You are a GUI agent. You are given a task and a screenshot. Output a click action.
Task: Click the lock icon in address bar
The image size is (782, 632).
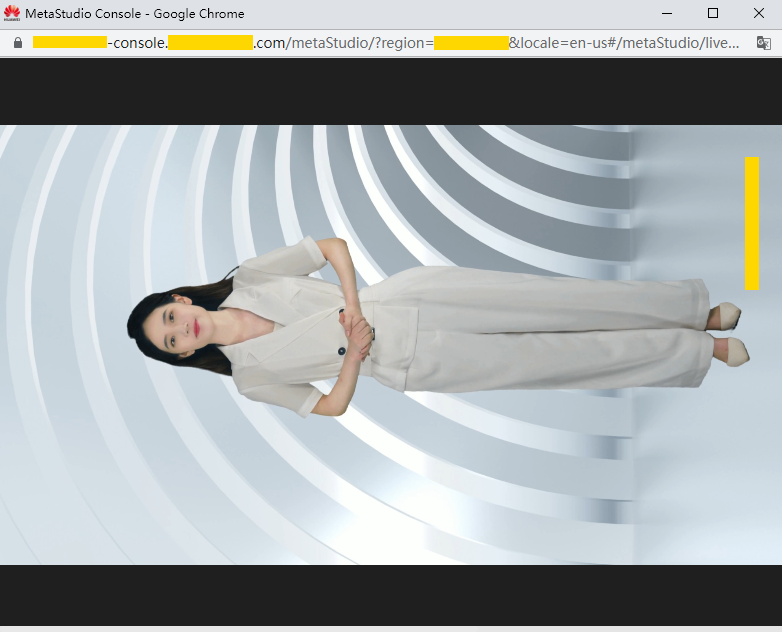click(x=18, y=43)
